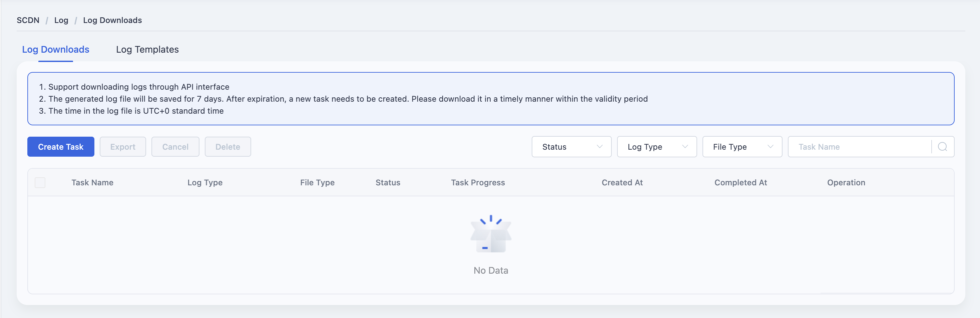Click notice line about API interface downloads

(x=134, y=87)
